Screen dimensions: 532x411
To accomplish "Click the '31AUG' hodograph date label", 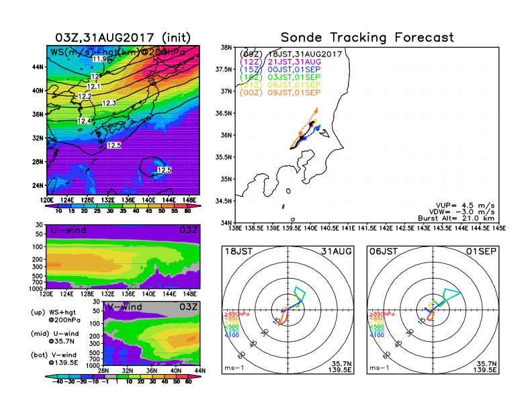I will 337,251.
